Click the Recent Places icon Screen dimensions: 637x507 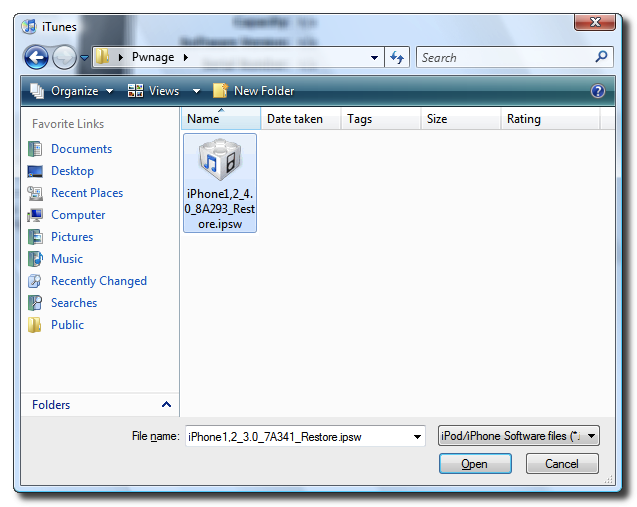pyautogui.click(x=35, y=193)
